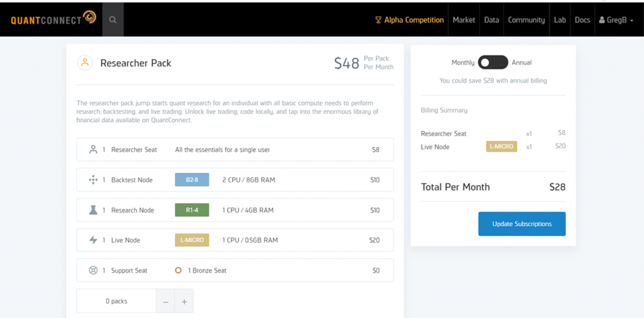Viewport: 644px width, 318px height.
Task: Click the Alpha Competition trophy icon
Action: pyautogui.click(x=378, y=20)
